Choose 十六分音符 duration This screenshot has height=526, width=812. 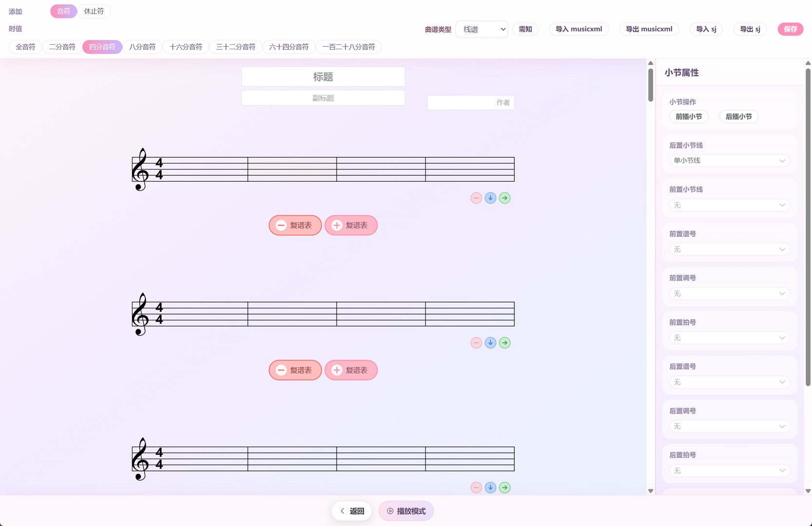click(x=186, y=47)
